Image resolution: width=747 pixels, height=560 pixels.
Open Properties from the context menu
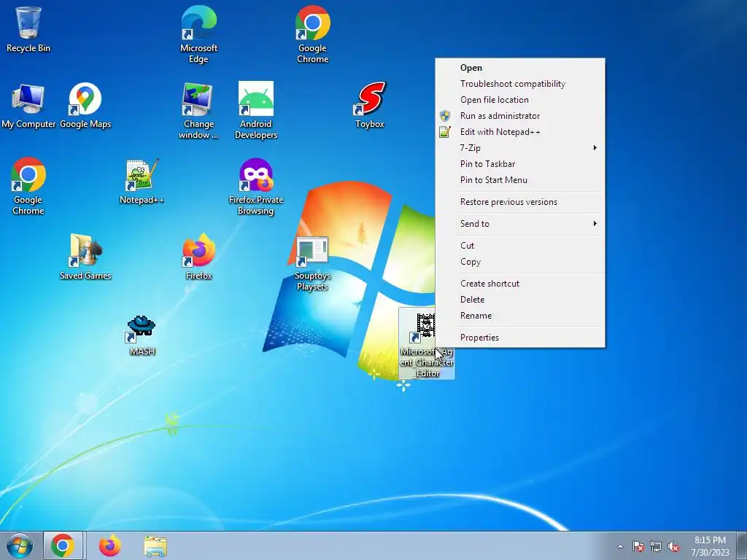click(520, 338)
